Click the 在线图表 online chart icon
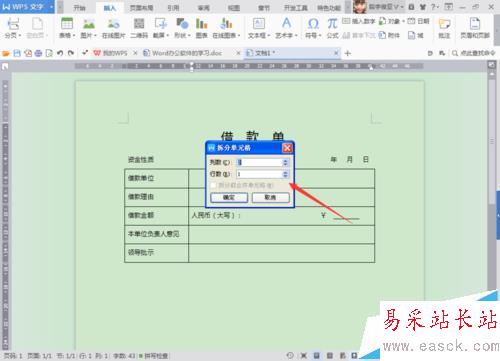Screen dimensions: 500x361 click(x=226, y=24)
